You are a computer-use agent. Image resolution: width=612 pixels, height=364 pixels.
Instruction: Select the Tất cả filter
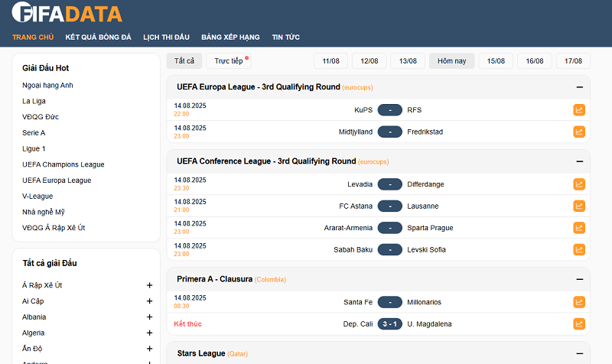click(184, 61)
